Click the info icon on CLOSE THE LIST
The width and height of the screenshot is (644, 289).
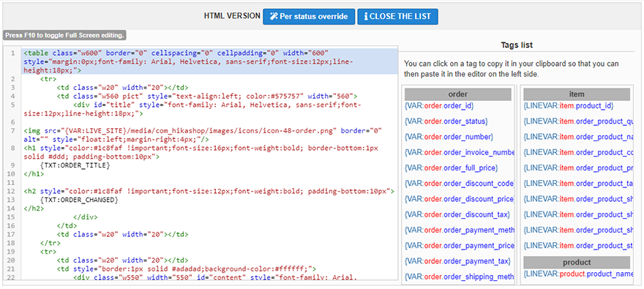[365, 17]
